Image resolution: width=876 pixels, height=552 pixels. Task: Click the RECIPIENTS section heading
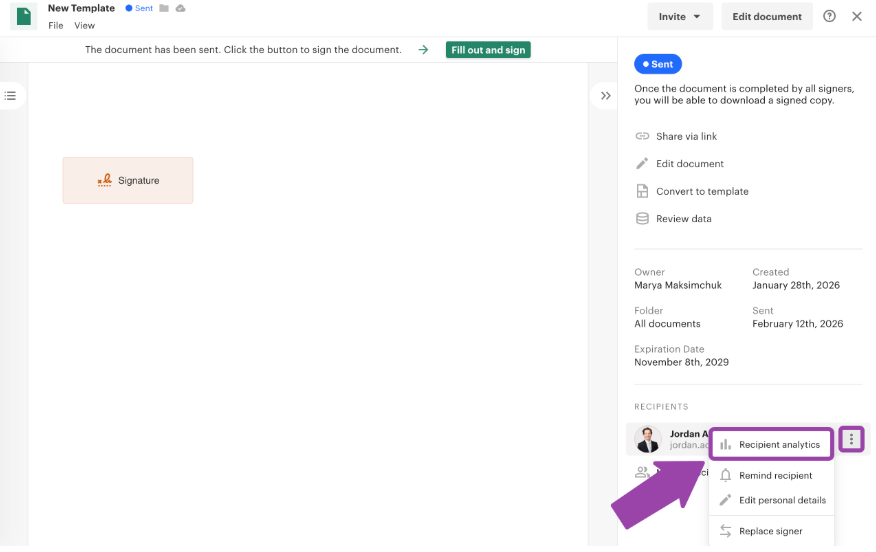click(x=661, y=407)
